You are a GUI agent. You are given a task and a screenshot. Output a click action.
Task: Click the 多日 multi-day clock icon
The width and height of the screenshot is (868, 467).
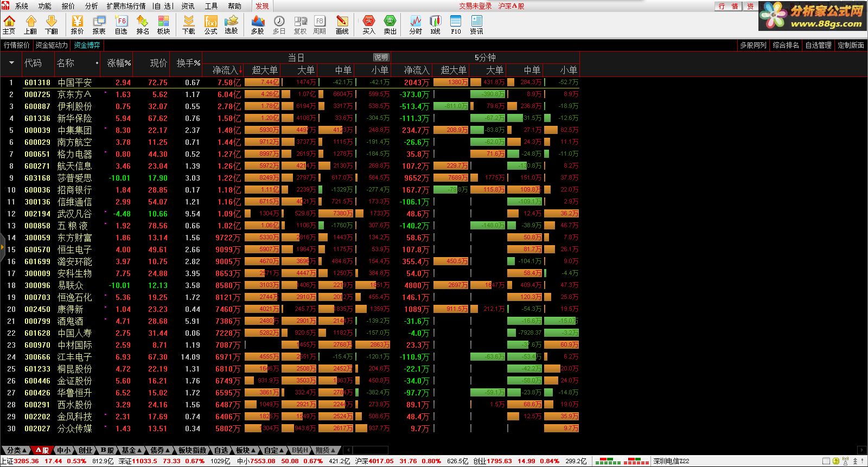click(279, 25)
